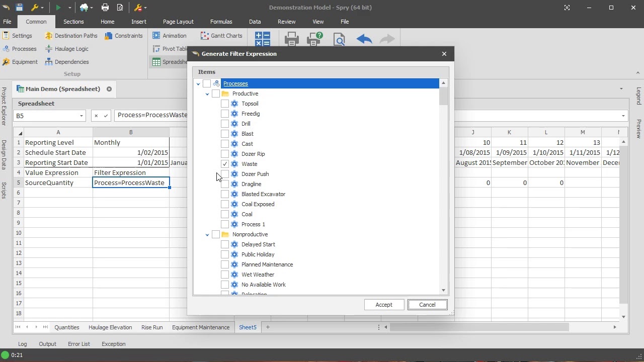Open Gantt Charts view
The width and height of the screenshot is (644, 362).
click(221, 36)
